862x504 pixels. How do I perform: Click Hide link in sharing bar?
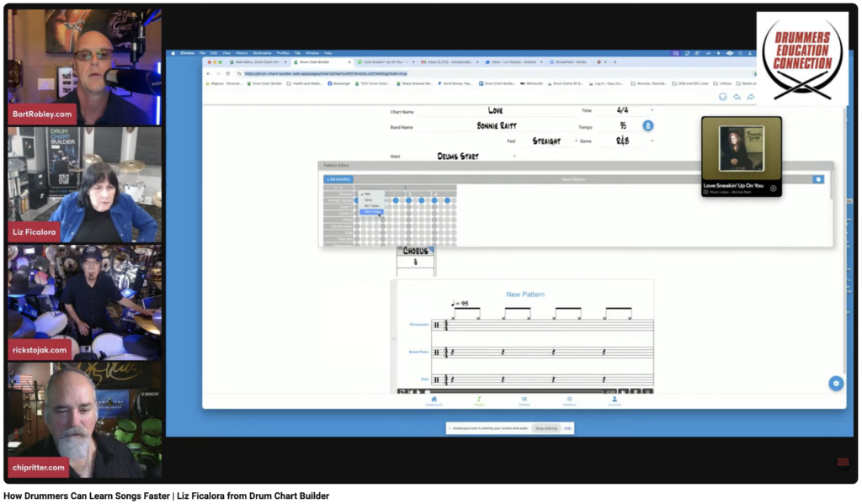(x=567, y=428)
